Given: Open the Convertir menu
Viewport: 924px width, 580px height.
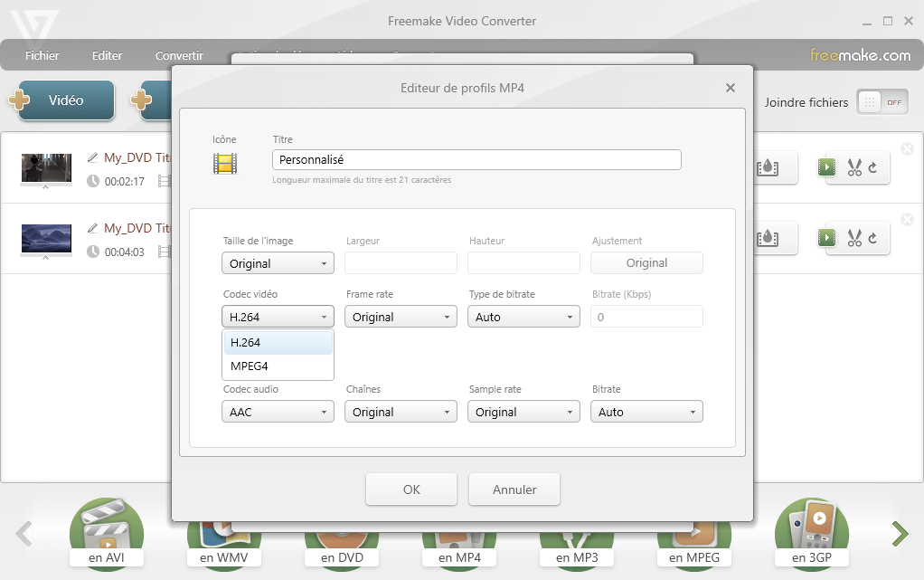Looking at the screenshot, I should coord(179,55).
